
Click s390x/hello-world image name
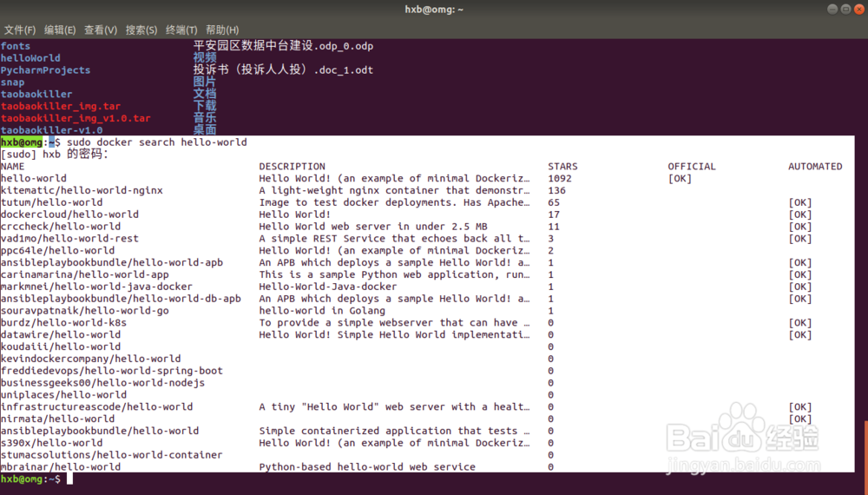[x=51, y=443]
